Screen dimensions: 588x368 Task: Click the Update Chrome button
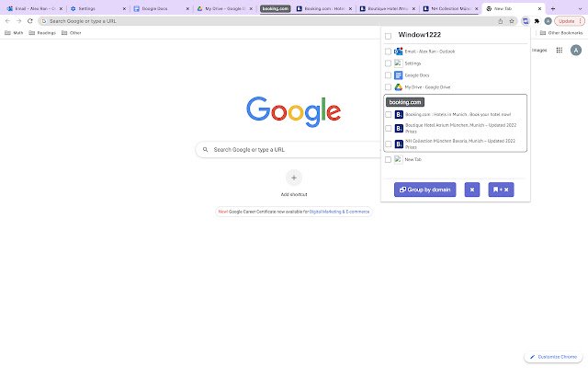(x=570, y=21)
